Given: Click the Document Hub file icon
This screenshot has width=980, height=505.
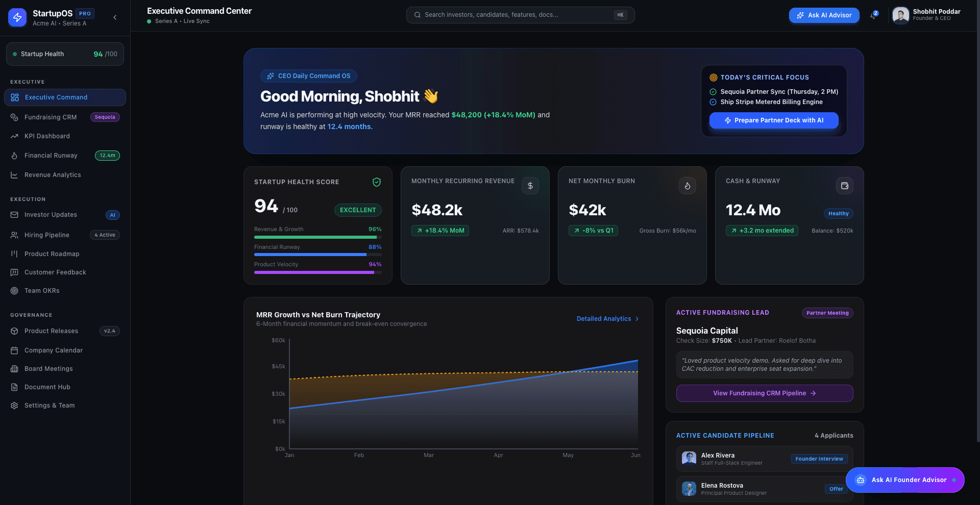Looking at the screenshot, I should (x=14, y=387).
